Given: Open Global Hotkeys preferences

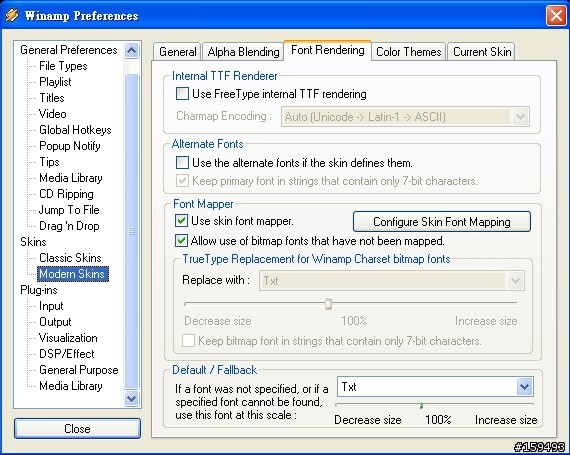Looking at the screenshot, I should (x=75, y=130).
